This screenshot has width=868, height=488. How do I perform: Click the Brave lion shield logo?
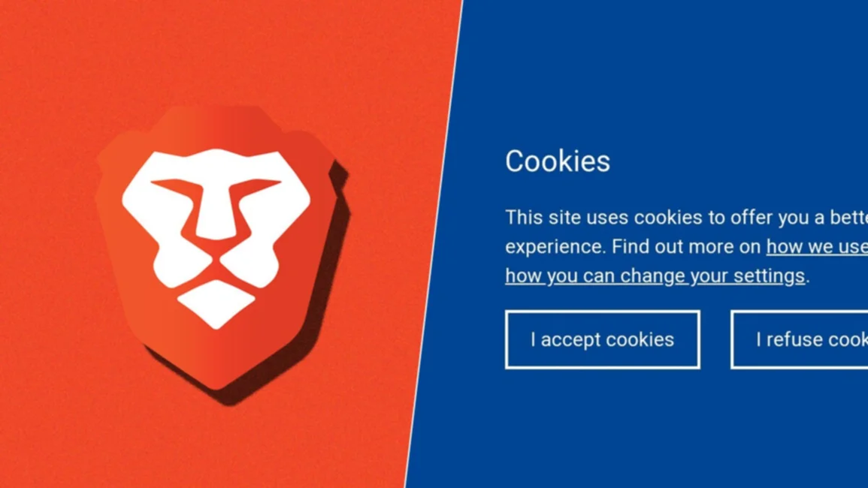click(x=217, y=247)
